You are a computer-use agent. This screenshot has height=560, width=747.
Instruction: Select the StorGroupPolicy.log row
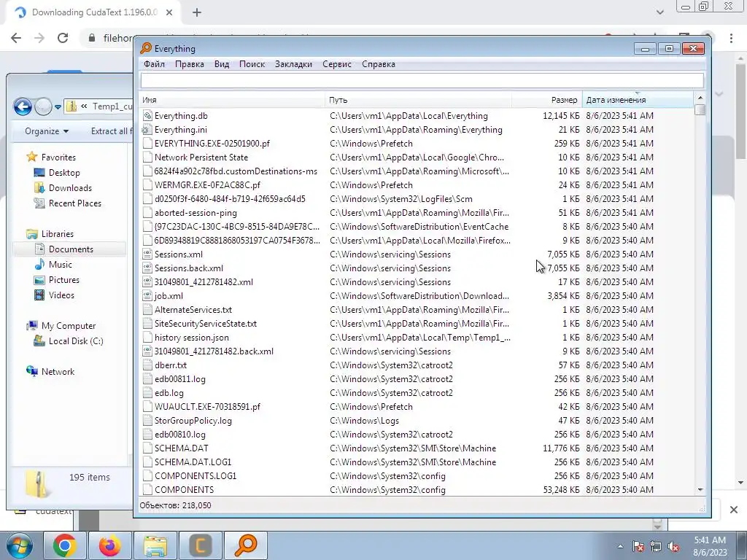[x=417, y=421]
